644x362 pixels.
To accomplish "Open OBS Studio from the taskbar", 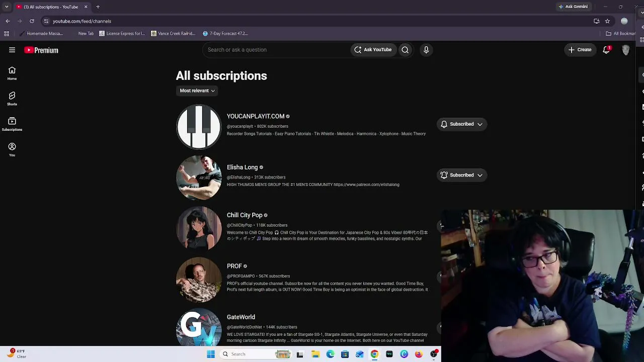I will [434, 354].
